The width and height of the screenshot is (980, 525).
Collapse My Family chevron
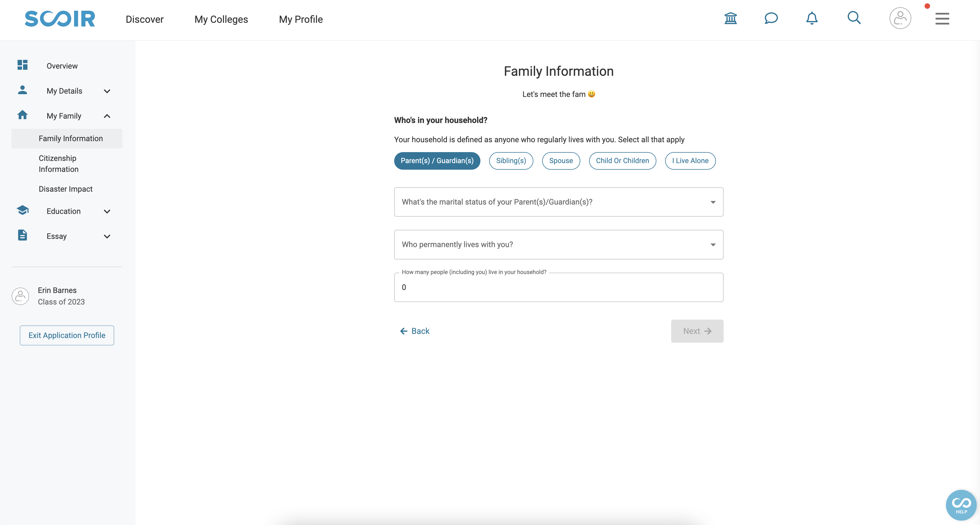coord(107,116)
